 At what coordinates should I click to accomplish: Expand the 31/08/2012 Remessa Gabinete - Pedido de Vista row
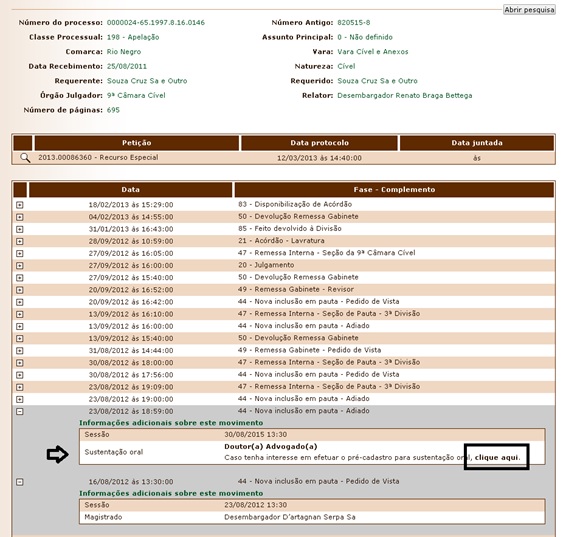(20, 350)
